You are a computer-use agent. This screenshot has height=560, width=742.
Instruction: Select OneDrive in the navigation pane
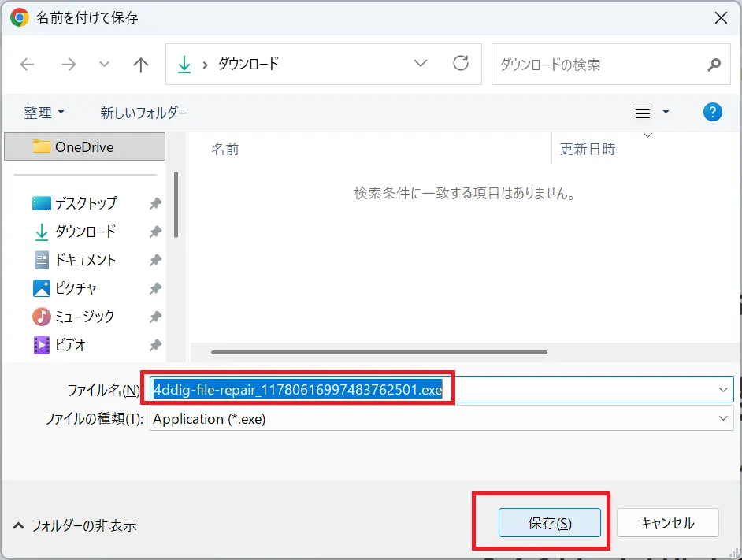tap(85, 146)
